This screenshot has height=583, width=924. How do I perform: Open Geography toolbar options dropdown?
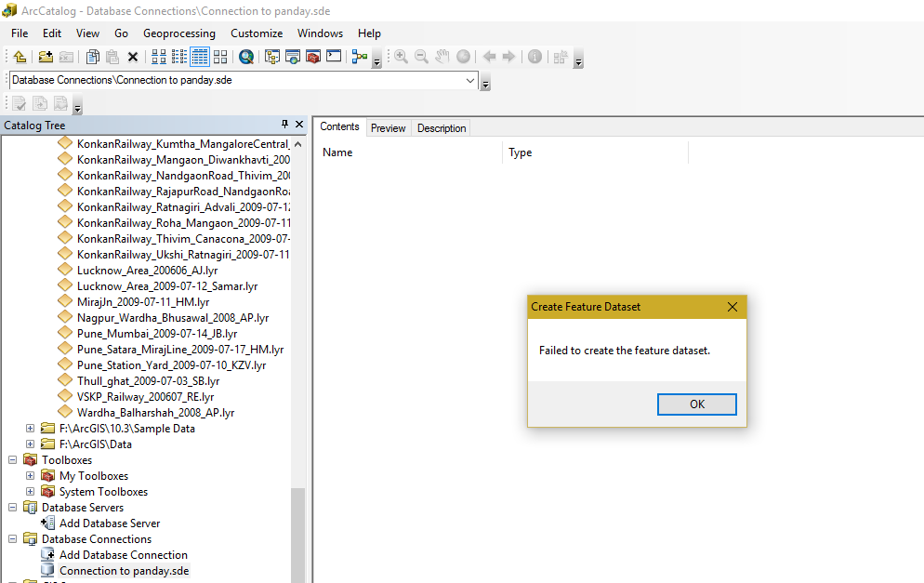pos(579,60)
